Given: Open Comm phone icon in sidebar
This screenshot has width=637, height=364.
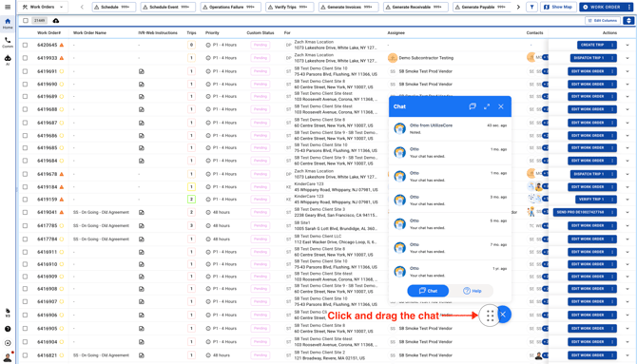Looking at the screenshot, I should (x=8, y=42).
